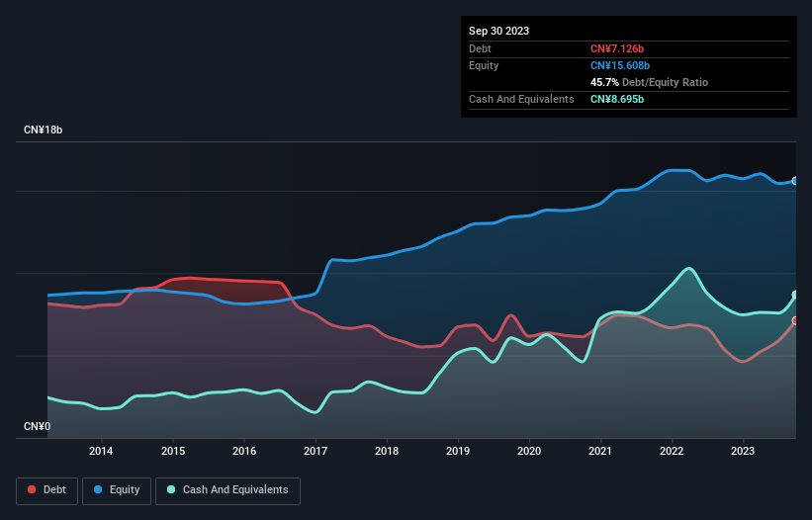Click the 2018 axis label
812x520 pixels.
click(387, 451)
